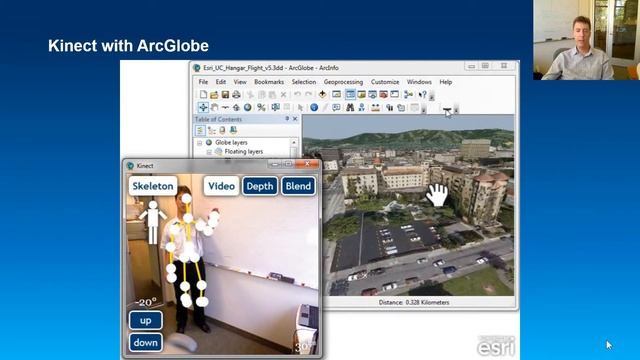
Task: Collapse the Floating layers tree node
Action: [209, 152]
